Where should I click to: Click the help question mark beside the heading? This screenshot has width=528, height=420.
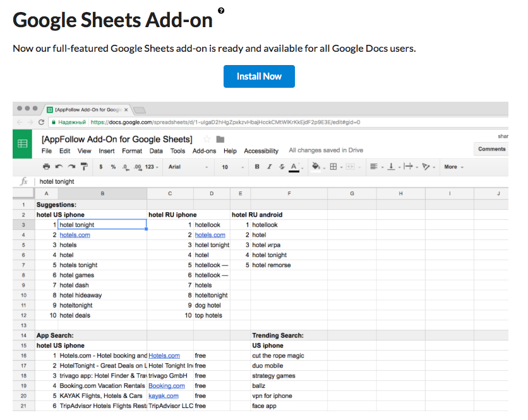[221, 11]
